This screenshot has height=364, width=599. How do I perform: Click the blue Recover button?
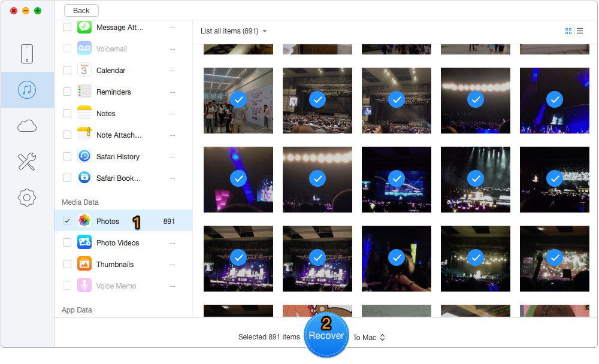[x=326, y=335]
